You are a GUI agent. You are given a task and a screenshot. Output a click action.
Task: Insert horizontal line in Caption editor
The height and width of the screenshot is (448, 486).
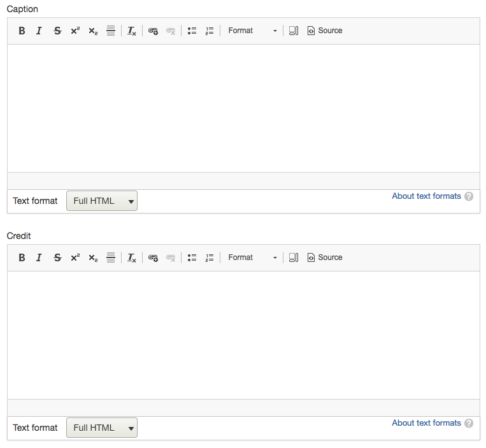pos(111,31)
